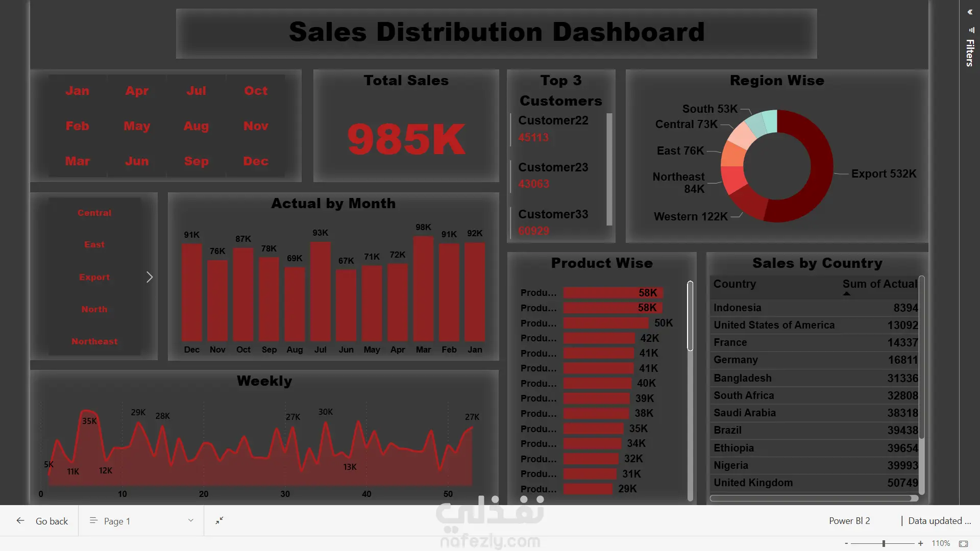
Task: Toggle the Dec month slicer
Action: tap(256, 161)
